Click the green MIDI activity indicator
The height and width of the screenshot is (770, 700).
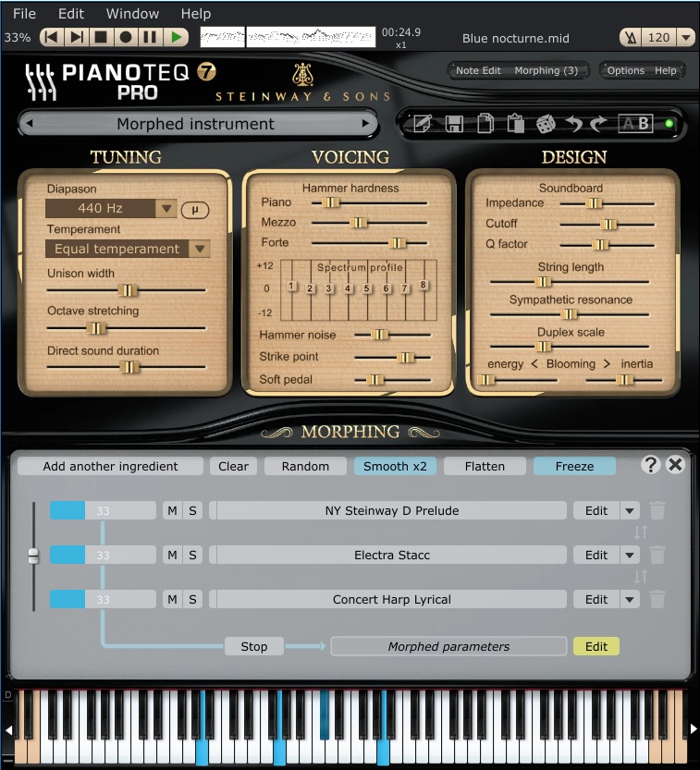pyautogui.click(x=669, y=124)
